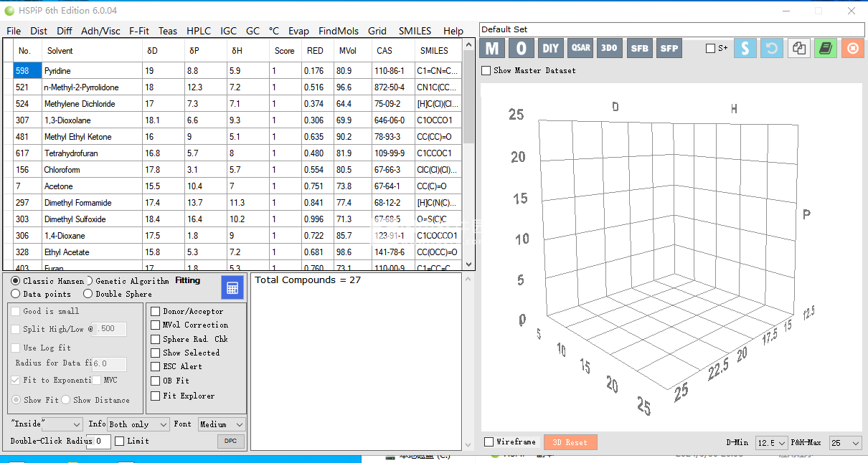Open the F-Fit menu
868x463 pixels.
[139, 31]
